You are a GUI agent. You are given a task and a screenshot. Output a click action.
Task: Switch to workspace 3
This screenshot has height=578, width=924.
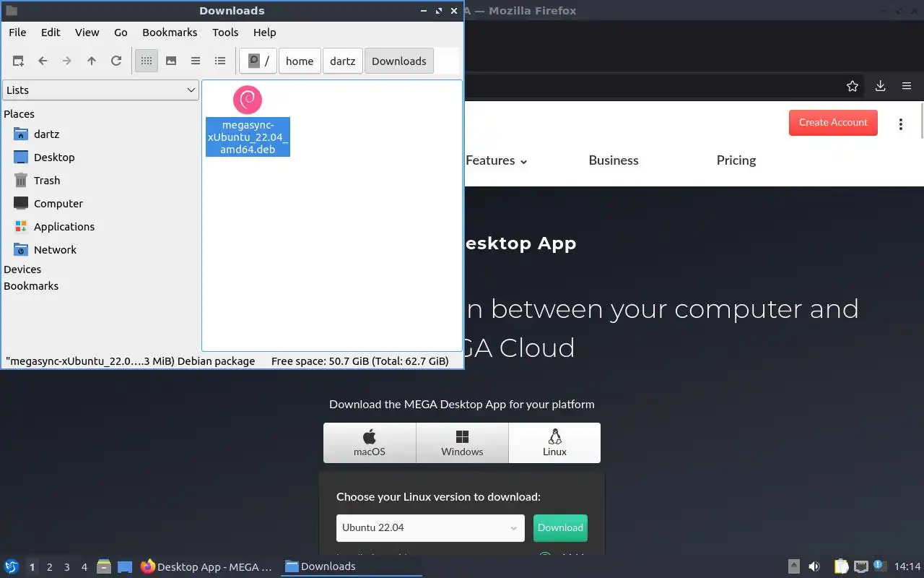tap(66, 567)
